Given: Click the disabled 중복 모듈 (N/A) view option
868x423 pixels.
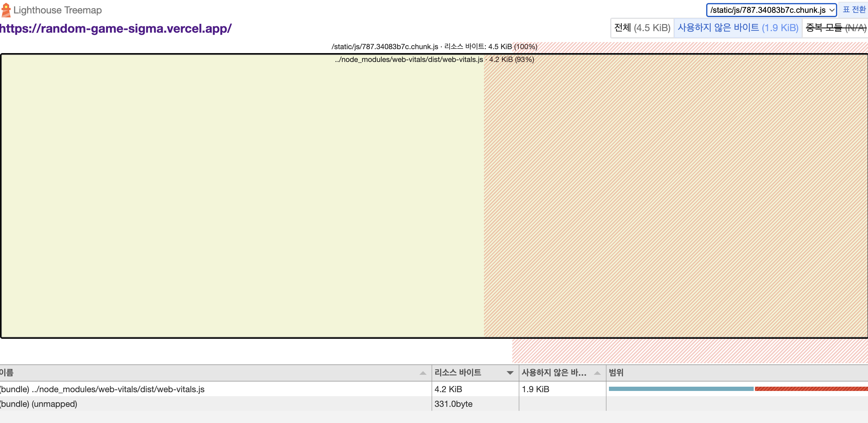Looking at the screenshot, I should 835,28.
